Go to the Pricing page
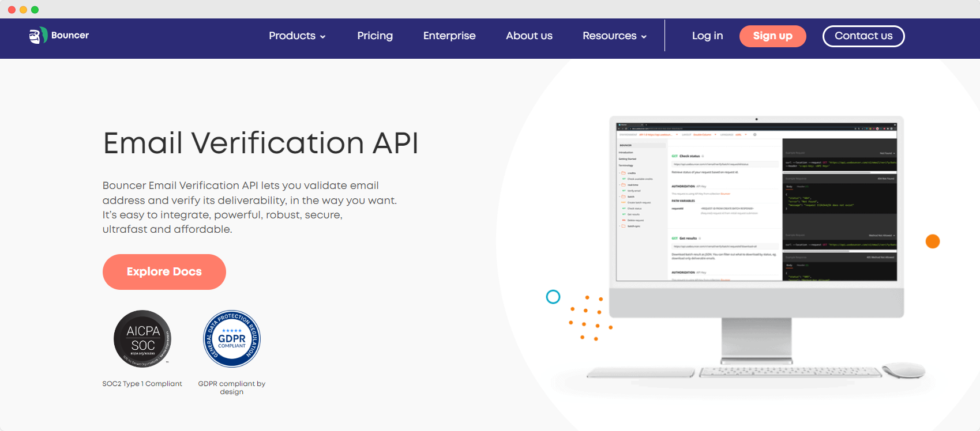 coord(375,36)
